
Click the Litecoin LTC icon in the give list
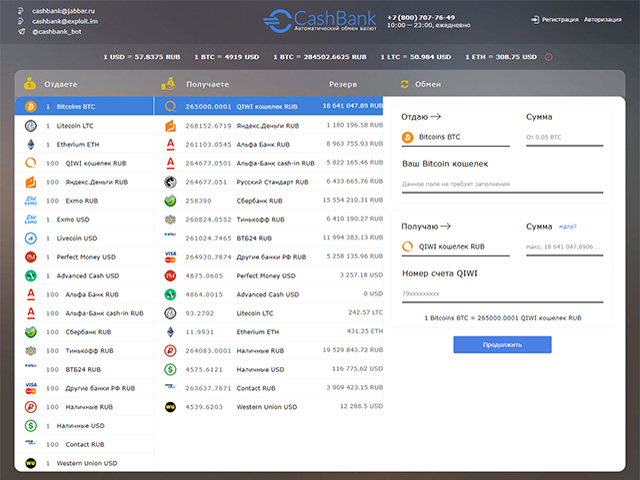[31, 126]
